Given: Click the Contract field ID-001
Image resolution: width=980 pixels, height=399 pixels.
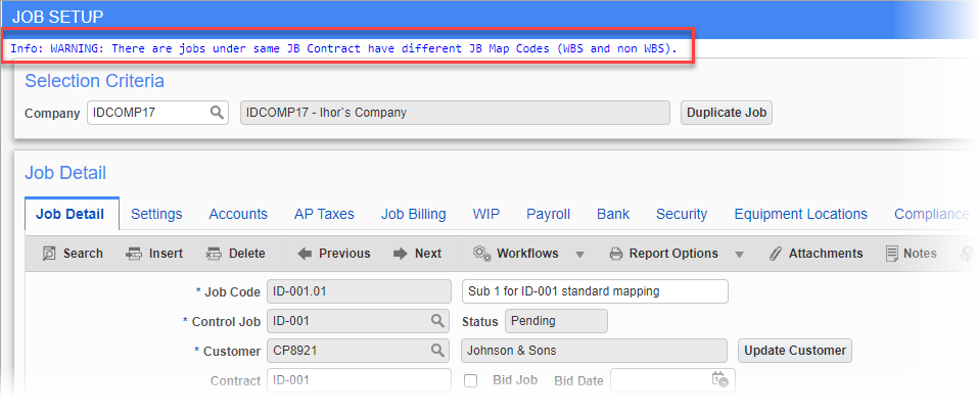Looking at the screenshot, I should [x=359, y=380].
